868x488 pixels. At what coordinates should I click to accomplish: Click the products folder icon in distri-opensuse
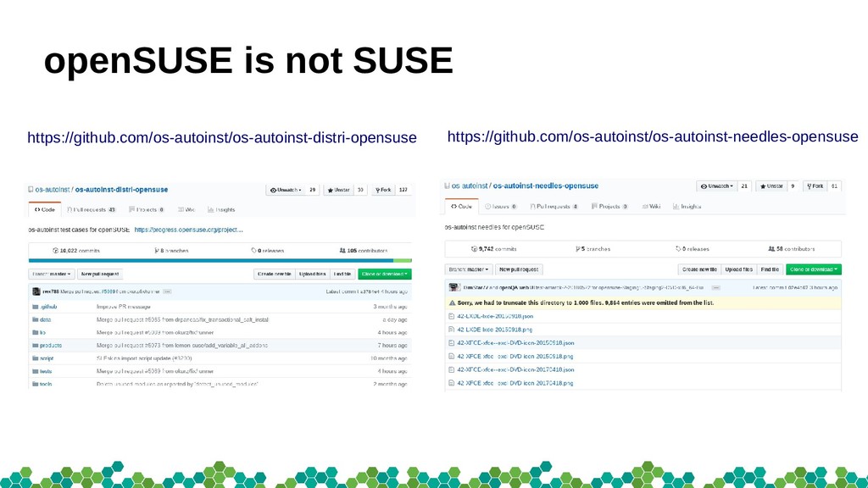36,346
